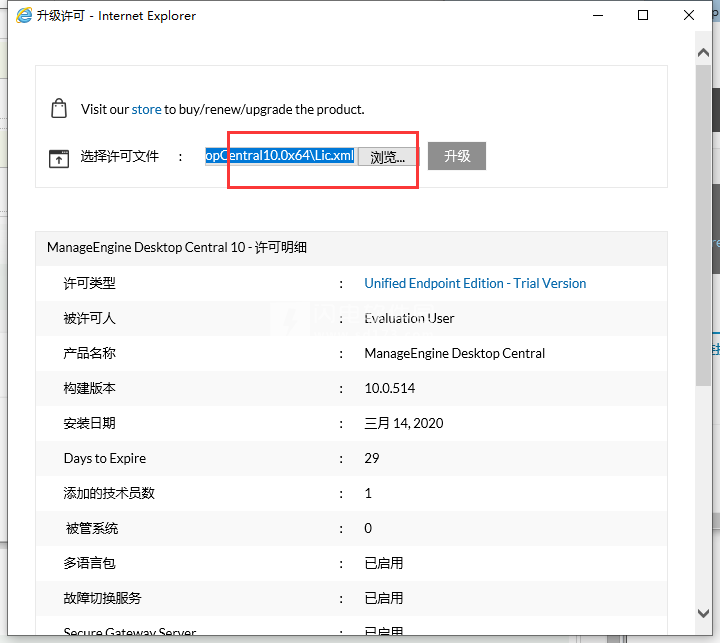
Task: Select build version 10.0.514
Action: point(389,388)
